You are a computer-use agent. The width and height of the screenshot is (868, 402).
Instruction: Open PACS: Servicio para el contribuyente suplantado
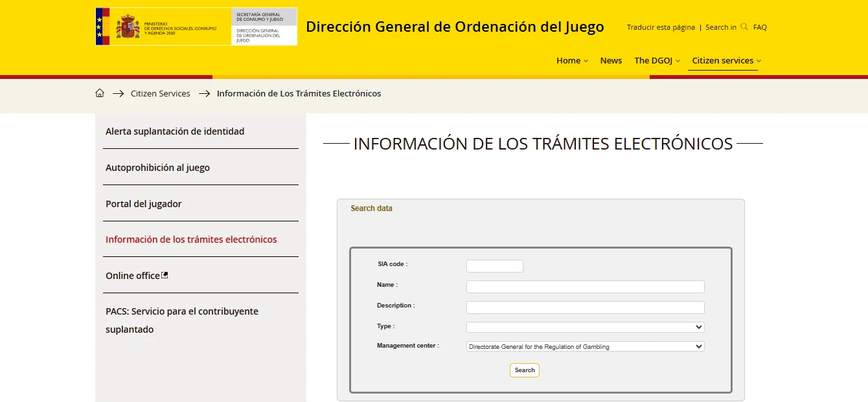click(182, 320)
